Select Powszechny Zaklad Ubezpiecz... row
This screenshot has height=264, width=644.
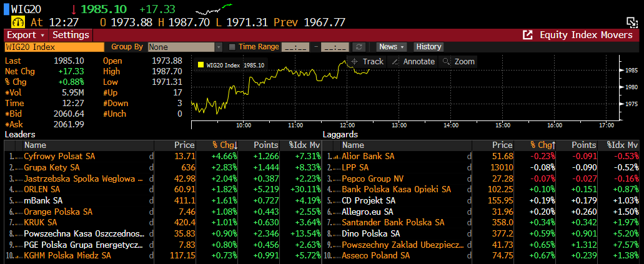[481, 245]
